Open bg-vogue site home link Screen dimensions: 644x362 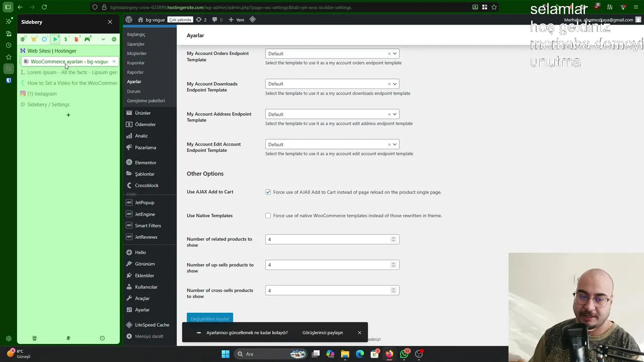pos(151,20)
